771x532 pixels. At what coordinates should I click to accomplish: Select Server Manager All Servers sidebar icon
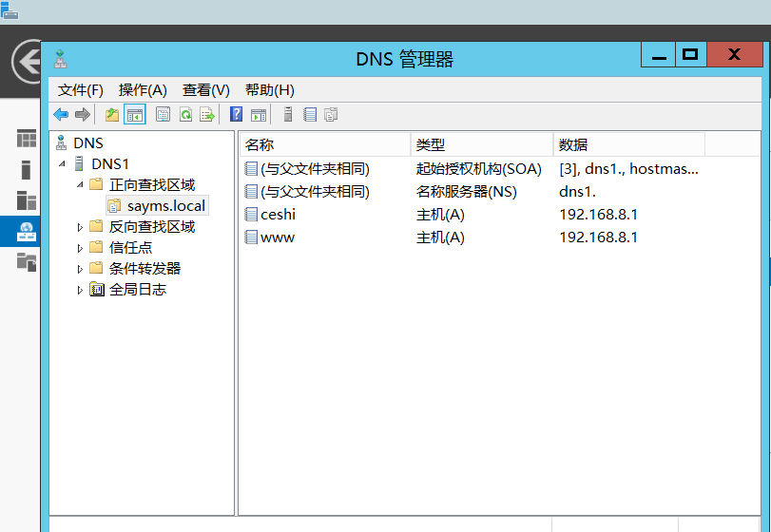pyautogui.click(x=27, y=200)
